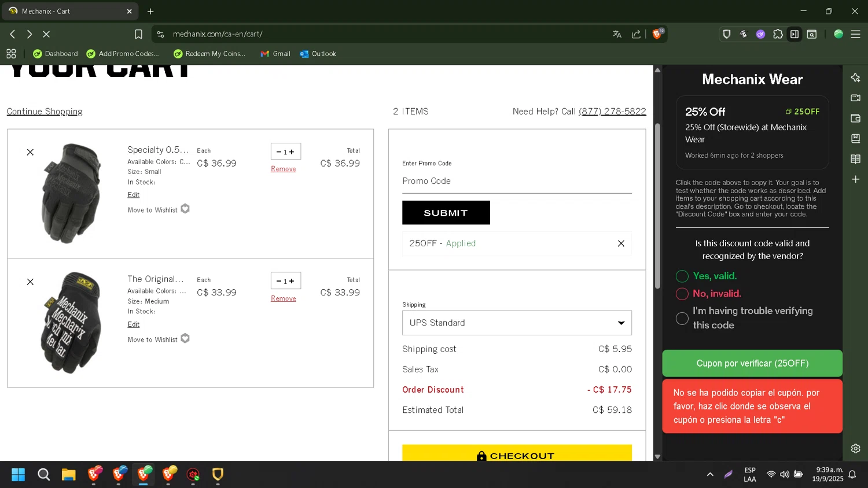Open the Gmail bookmark
868x488 pixels.
[x=275, y=54]
